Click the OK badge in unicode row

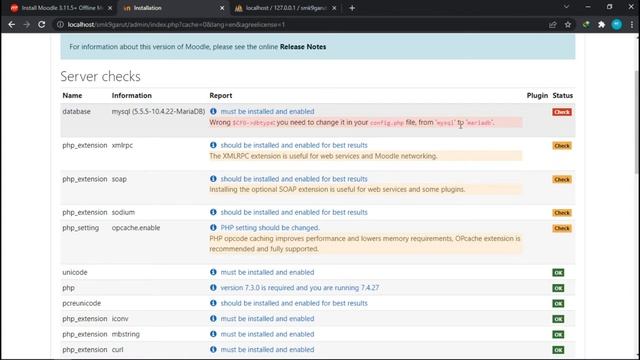click(x=558, y=273)
